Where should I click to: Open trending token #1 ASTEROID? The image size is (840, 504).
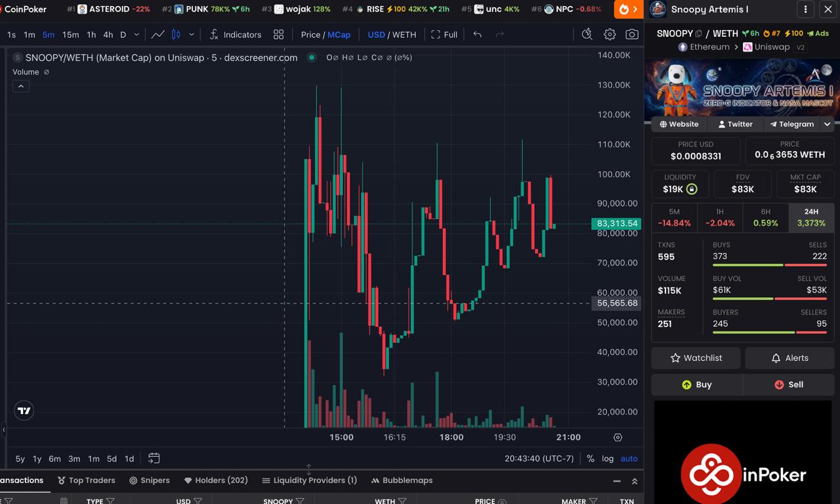108,9
